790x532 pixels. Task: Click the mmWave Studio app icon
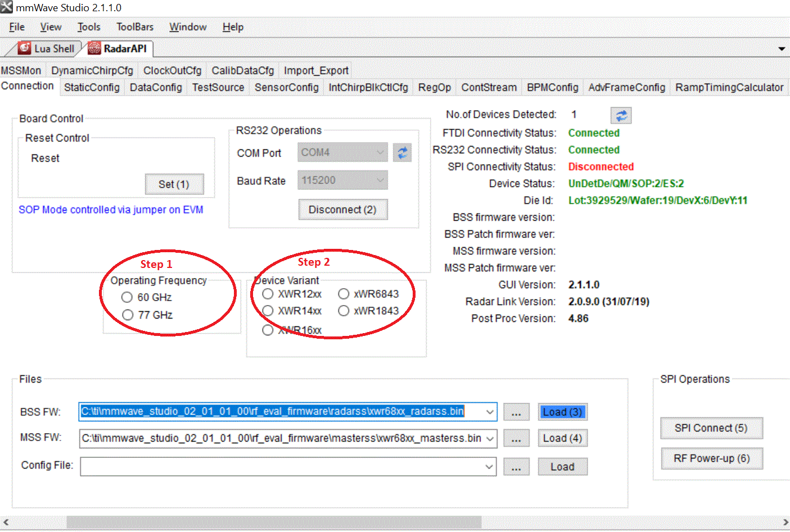pyautogui.click(x=6, y=7)
